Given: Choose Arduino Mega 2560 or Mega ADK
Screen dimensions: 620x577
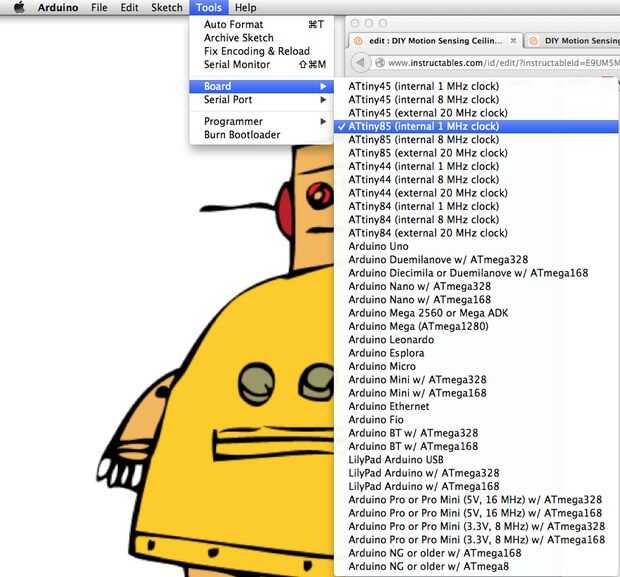Looking at the screenshot, I should pyautogui.click(x=476, y=313).
